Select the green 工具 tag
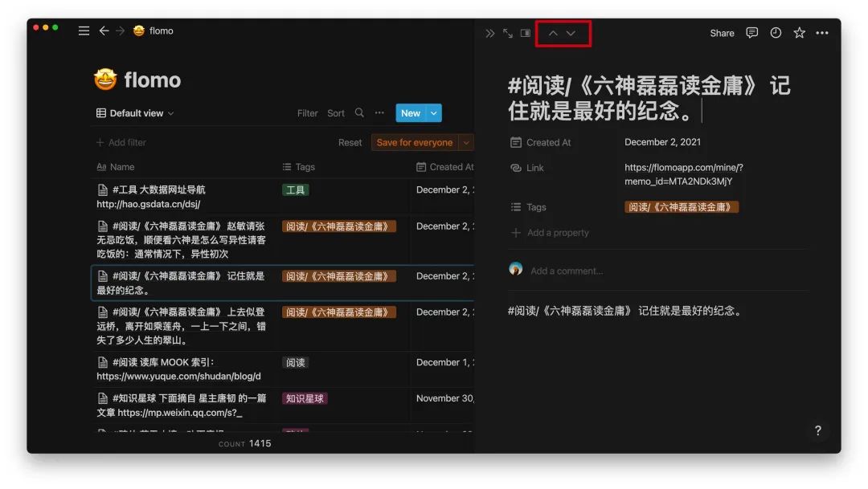Viewport: 868px width, 489px height. (295, 190)
